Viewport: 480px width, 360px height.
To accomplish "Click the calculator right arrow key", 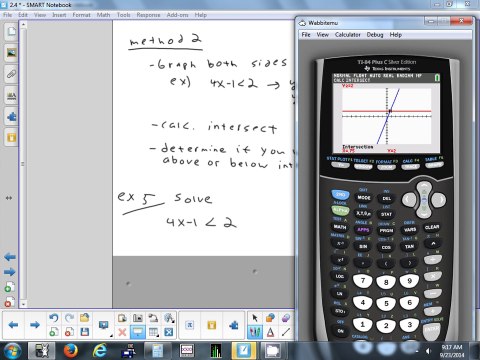I will click(x=439, y=200).
